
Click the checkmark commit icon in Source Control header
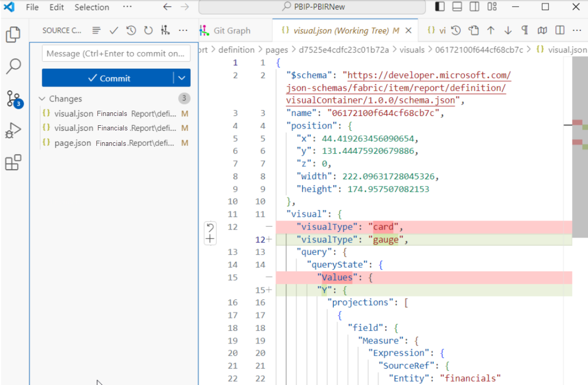(x=114, y=30)
